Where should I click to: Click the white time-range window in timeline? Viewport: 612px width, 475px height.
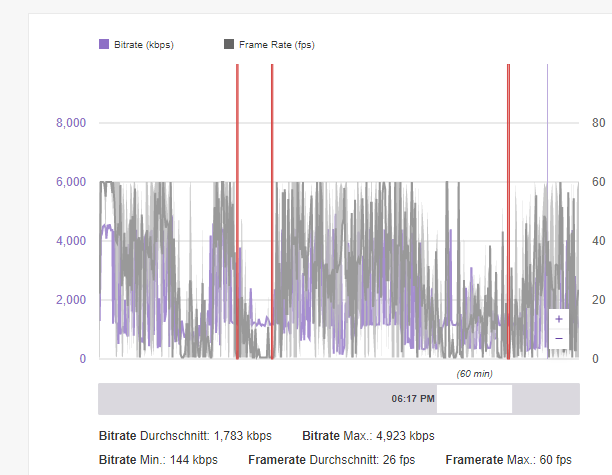pyautogui.click(x=474, y=398)
